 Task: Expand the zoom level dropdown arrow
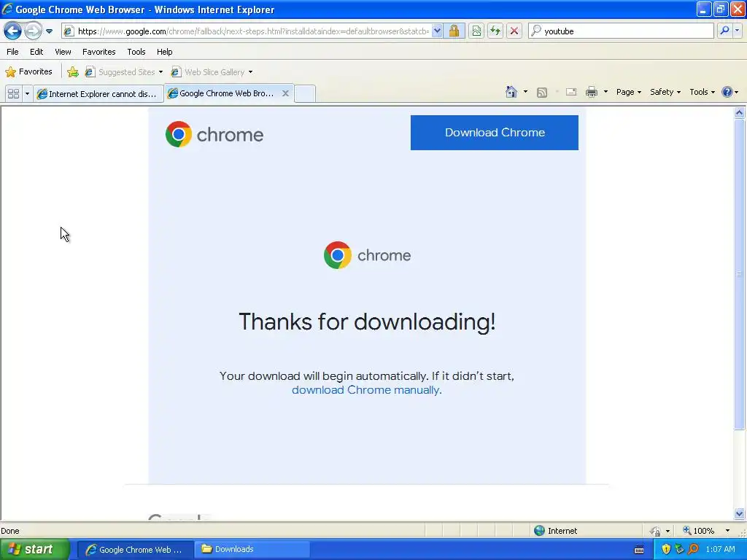[x=727, y=531]
